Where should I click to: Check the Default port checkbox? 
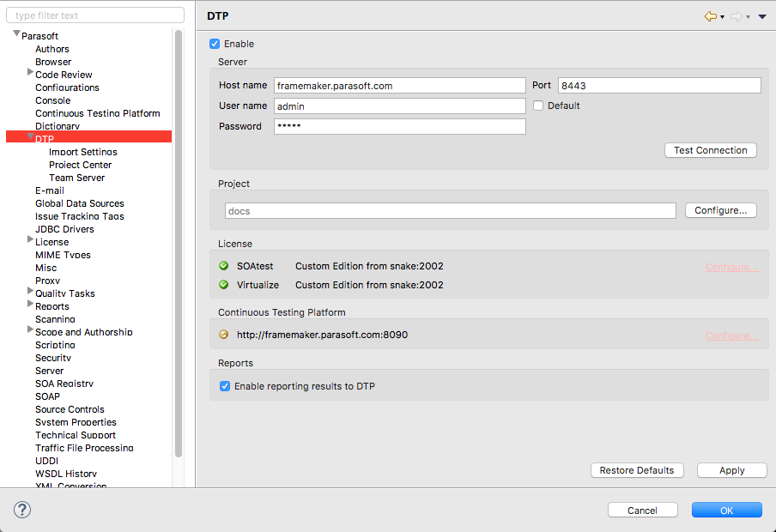pos(538,106)
